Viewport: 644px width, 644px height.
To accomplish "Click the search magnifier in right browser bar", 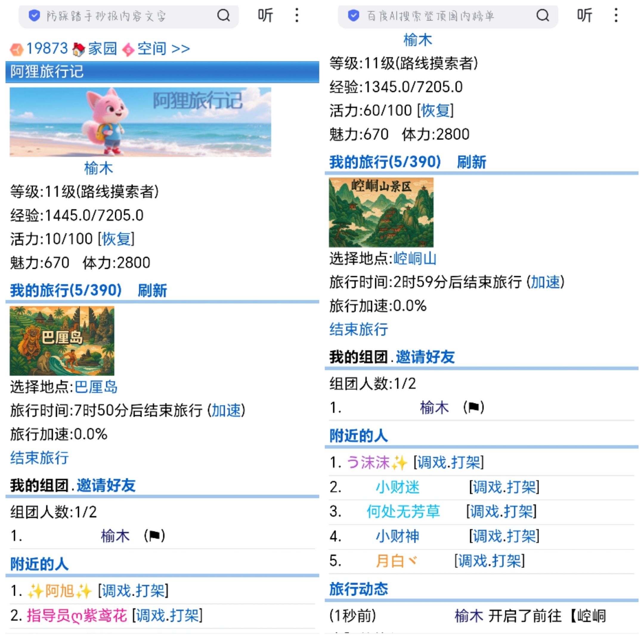I will pos(542,15).
